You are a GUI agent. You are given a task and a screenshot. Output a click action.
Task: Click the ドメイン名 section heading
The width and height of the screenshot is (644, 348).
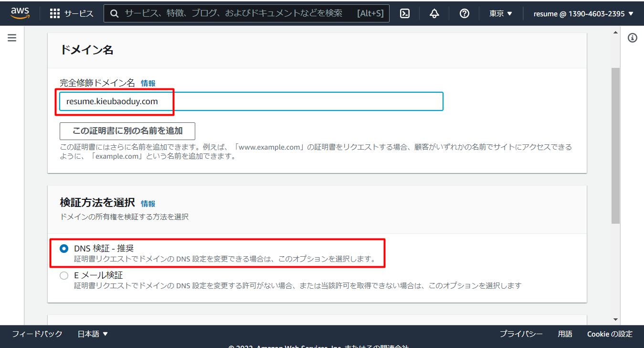pos(86,50)
